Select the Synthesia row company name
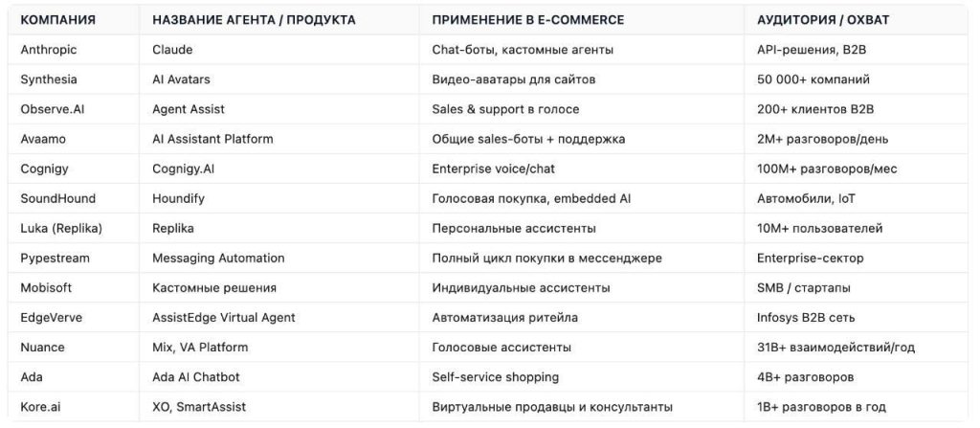Image resolution: width=980 pixels, height=428 pixels. [49, 79]
